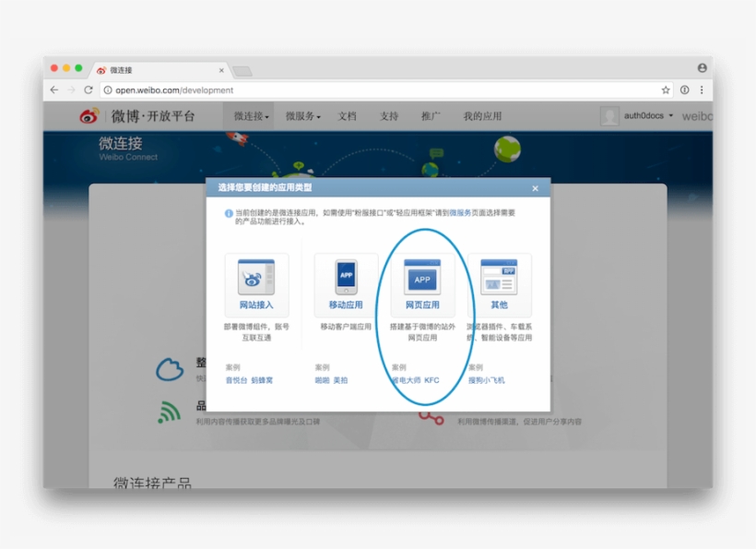Click the blue info icon in dialog
756x549 pixels.
(x=229, y=213)
